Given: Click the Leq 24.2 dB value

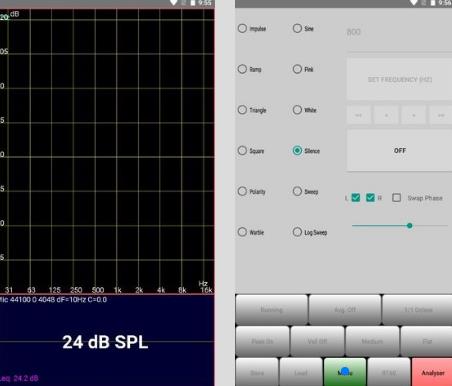Looking at the screenshot, I should pos(19,378).
